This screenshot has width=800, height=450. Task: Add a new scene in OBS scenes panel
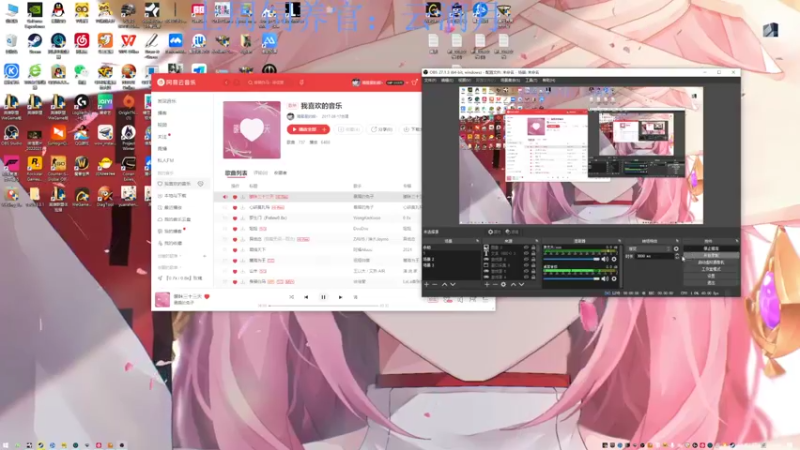427,285
